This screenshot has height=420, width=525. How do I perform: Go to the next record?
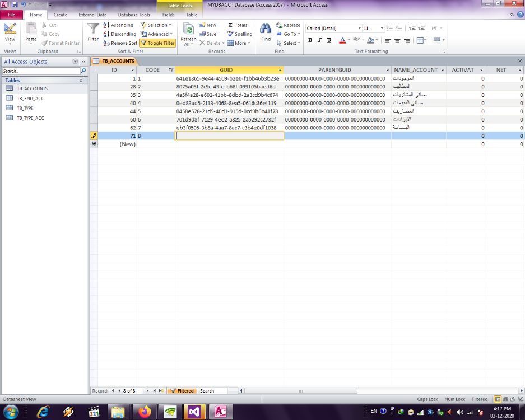pyautogui.click(x=148, y=390)
